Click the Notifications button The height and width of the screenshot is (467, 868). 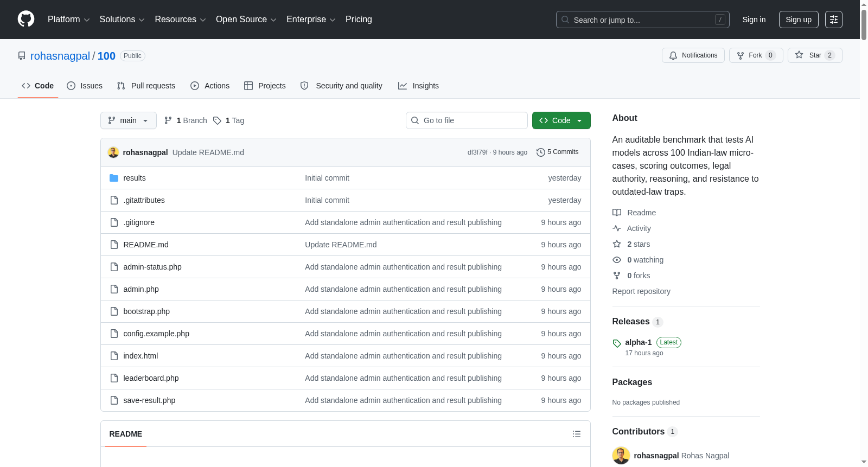tap(693, 55)
